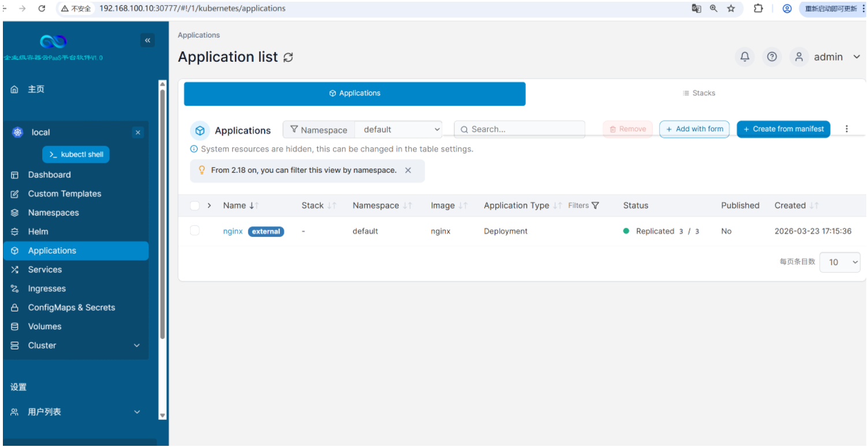868x447 pixels.
Task: Disconnect local environment with X icon
Action: click(138, 133)
